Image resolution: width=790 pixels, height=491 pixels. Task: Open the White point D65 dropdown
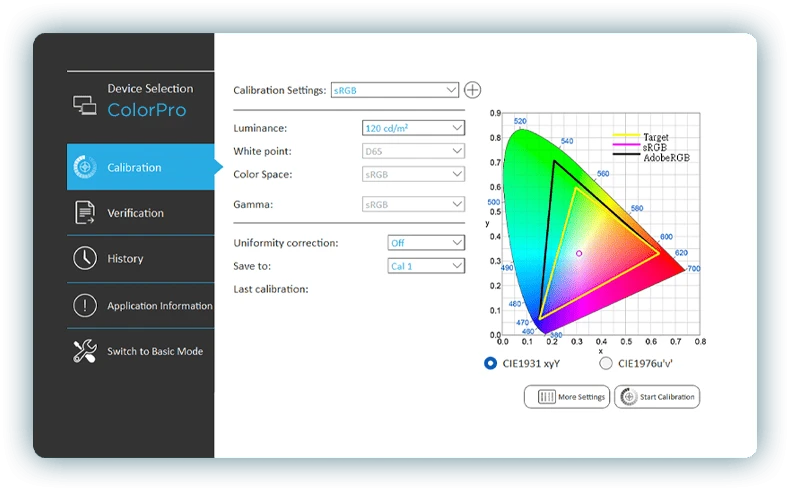[x=413, y=151]
